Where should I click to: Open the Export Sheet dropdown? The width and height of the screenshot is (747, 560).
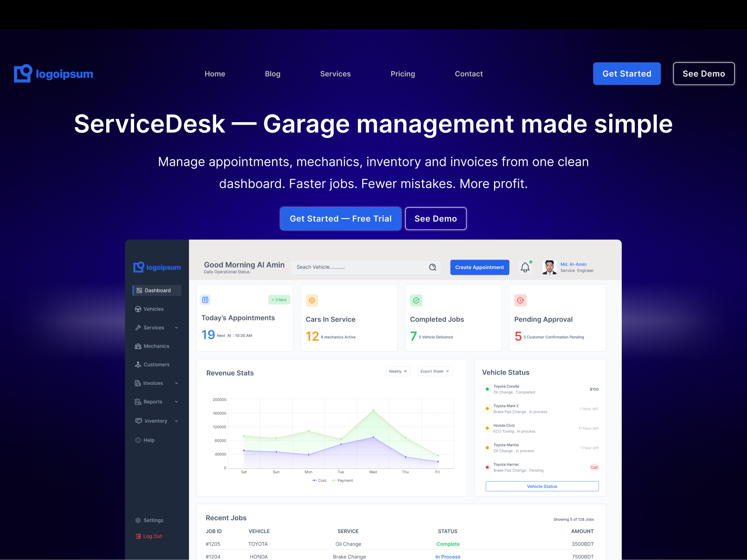pyautogui.click(x=434, y=371)
